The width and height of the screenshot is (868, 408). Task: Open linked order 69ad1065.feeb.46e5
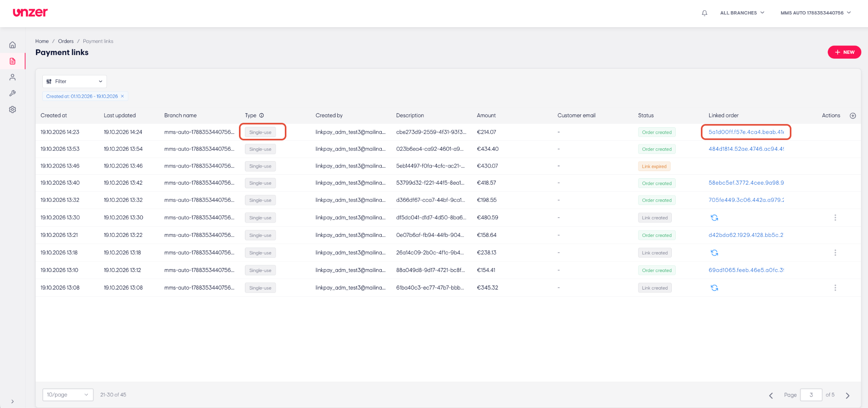pos(746,270)
